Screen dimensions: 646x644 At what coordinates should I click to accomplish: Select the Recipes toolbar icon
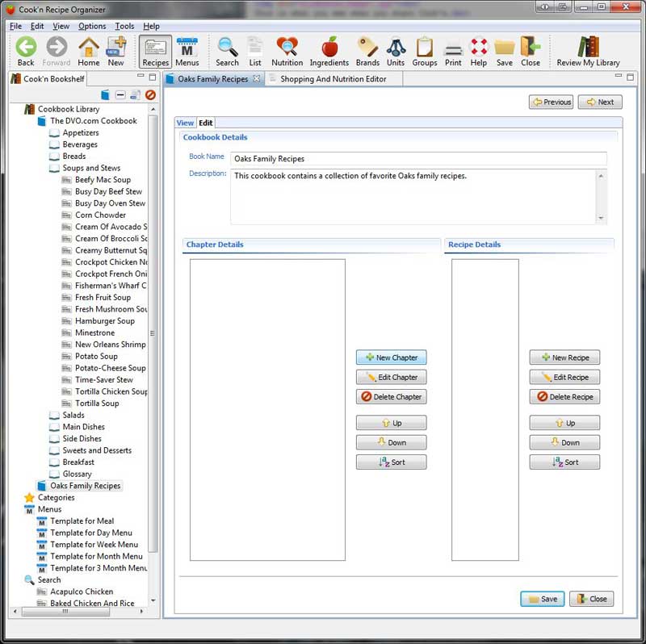155,52
